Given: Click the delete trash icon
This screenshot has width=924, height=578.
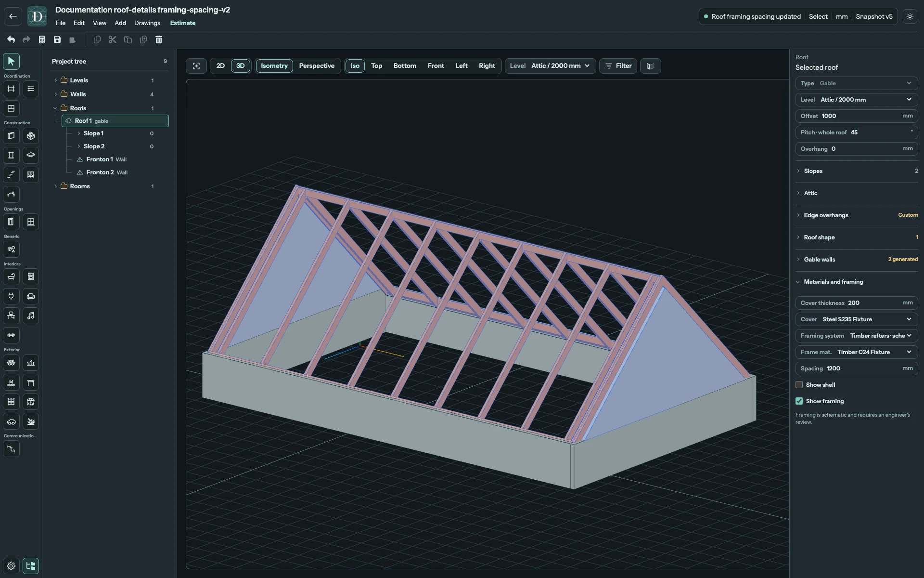Looking at the screenshot, I should [159, 39].
